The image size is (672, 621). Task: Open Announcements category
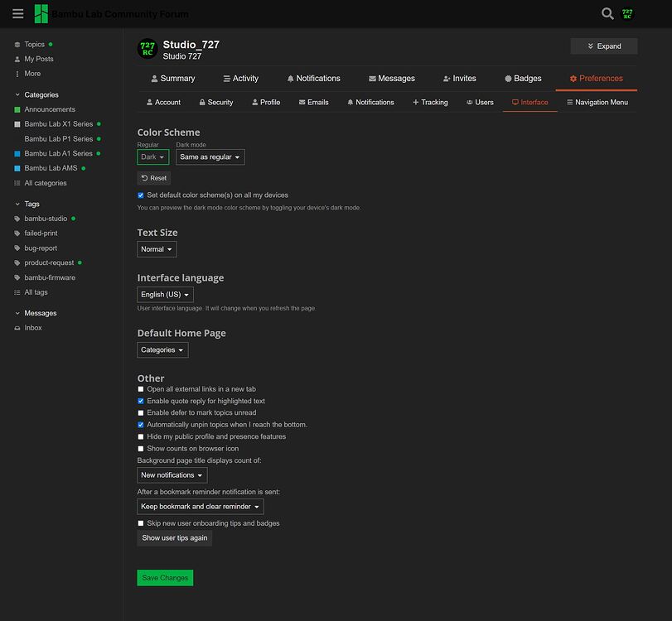click(x=45, y=109)
